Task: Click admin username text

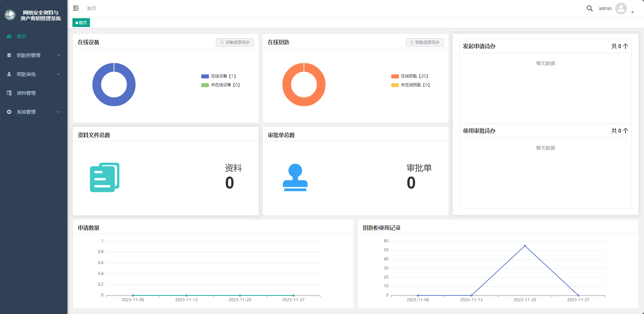Action: point(605,9)
